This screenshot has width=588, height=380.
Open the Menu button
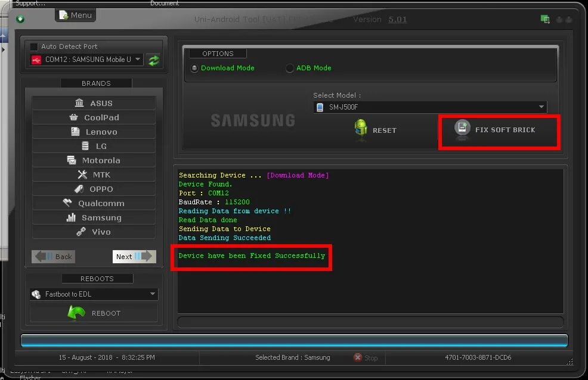click(75, 15)
